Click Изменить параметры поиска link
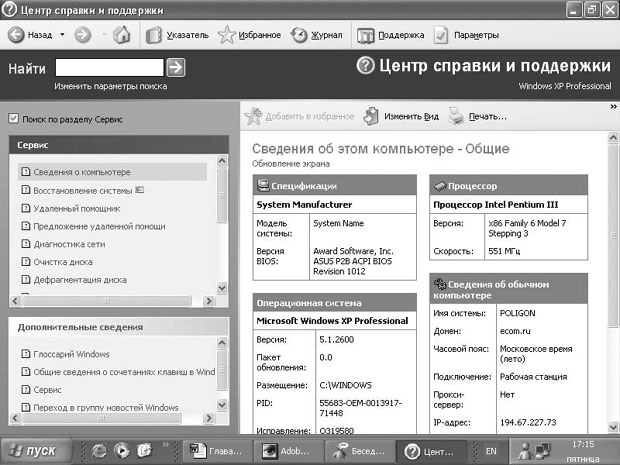Image resolution: width=620 pixels, height=465 pixels. coord(110,86)
